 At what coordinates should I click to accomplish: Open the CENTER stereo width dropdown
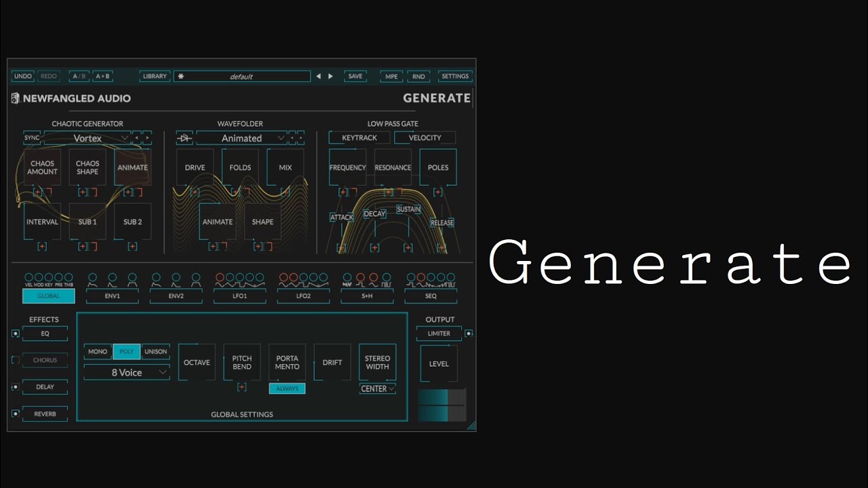[378, 389]
